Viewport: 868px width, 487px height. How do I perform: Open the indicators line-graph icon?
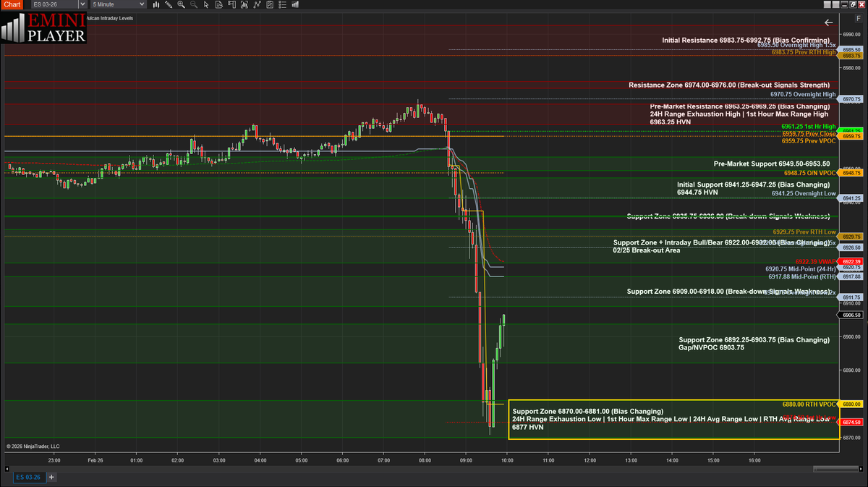pos(257,4)
